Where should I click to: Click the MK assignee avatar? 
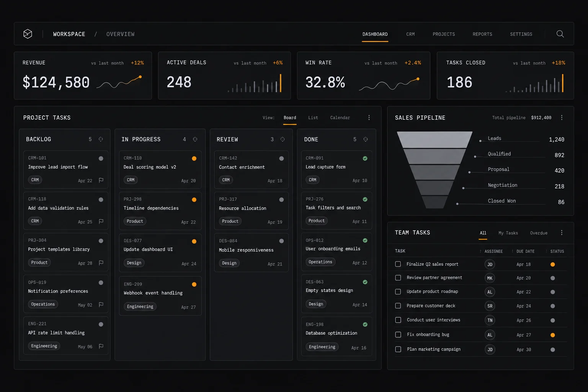tap(490, 278)
